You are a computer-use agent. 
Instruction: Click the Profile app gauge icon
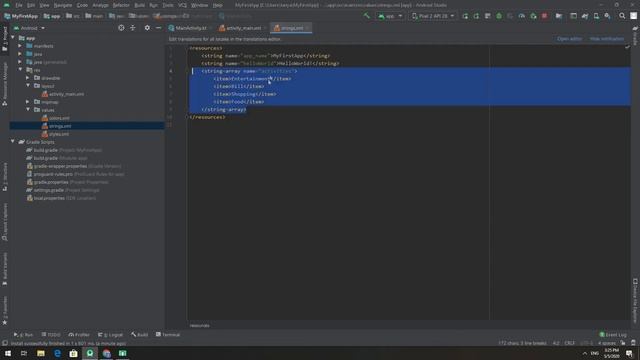522,16
